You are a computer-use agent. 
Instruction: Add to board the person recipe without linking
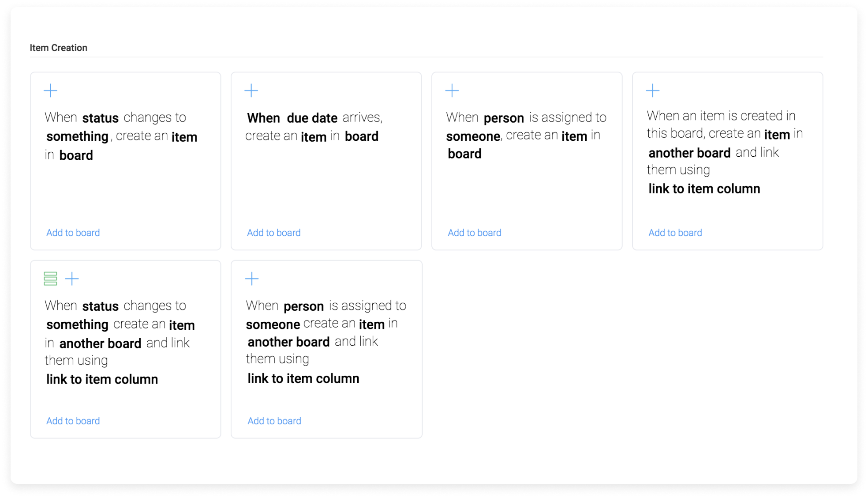(x=474, y=233)
